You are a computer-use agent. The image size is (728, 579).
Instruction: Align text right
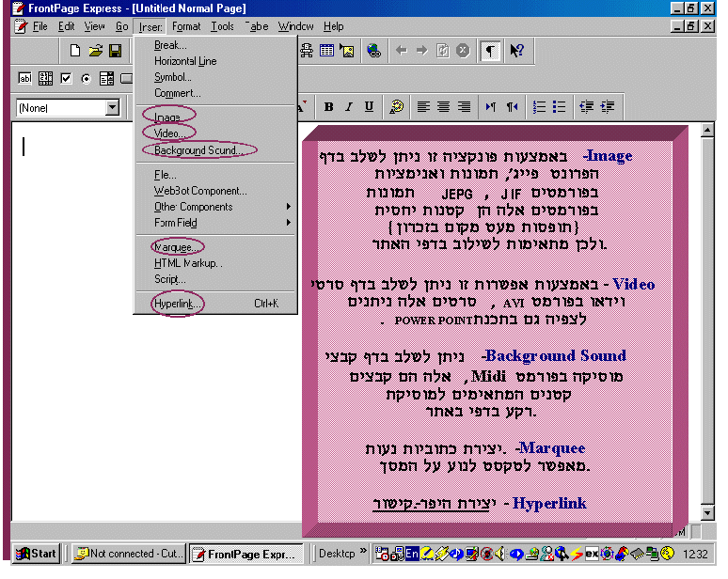click(464, 107)
